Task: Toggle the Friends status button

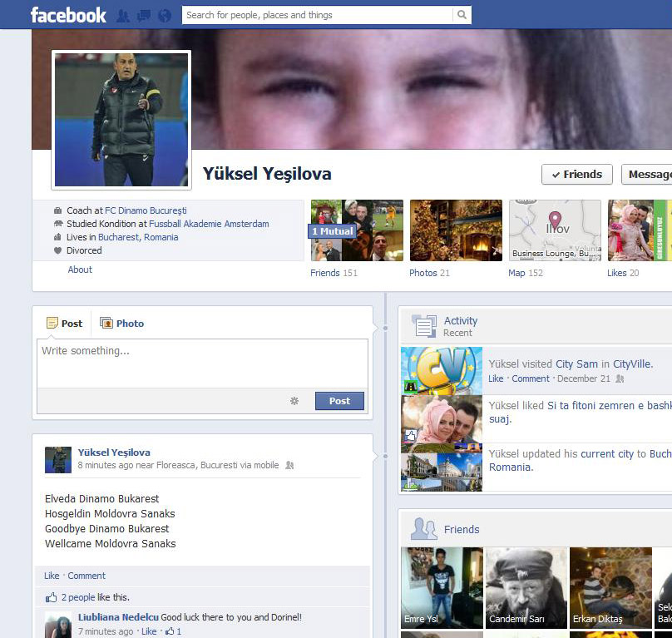Action: 576,174
